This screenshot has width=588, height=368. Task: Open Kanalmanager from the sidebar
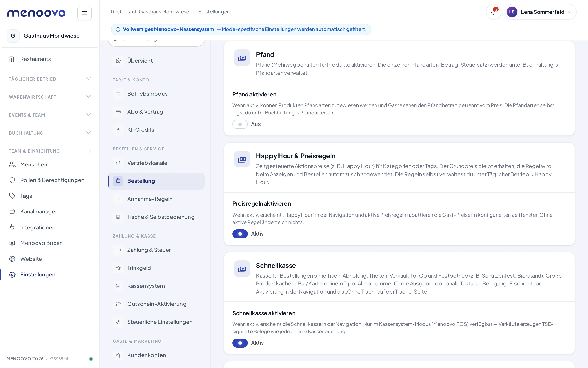(50, 212)
